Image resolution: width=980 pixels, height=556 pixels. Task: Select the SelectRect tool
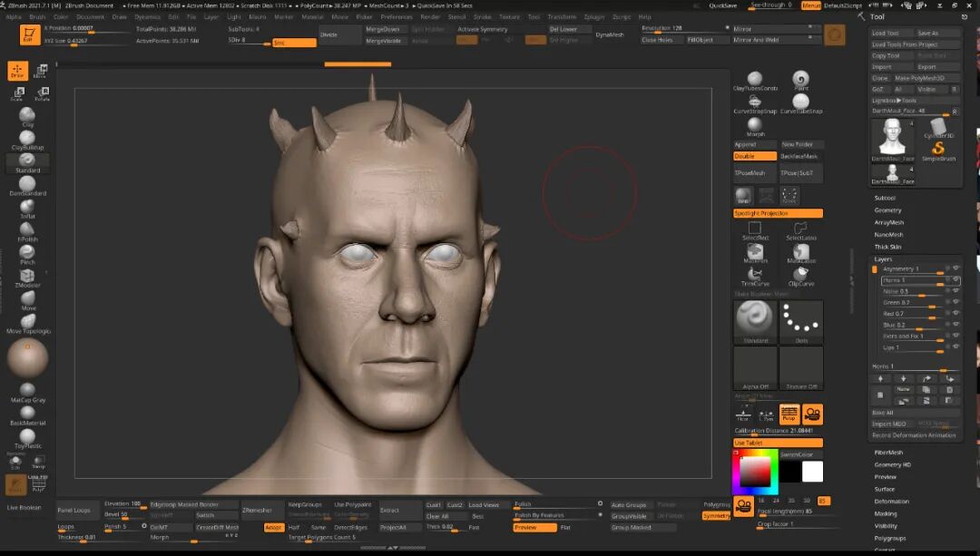(755, 230)
